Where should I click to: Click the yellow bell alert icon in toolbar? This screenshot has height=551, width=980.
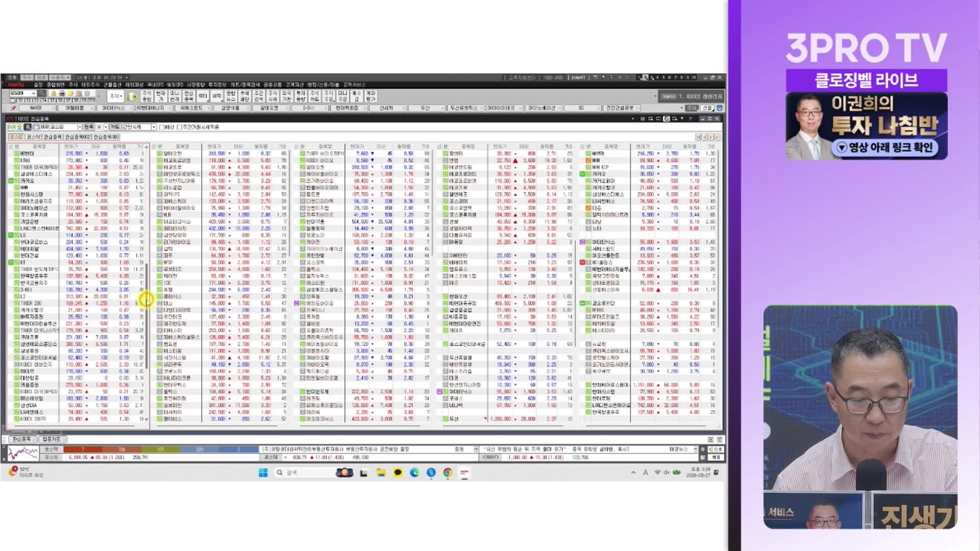click(54, 94)
